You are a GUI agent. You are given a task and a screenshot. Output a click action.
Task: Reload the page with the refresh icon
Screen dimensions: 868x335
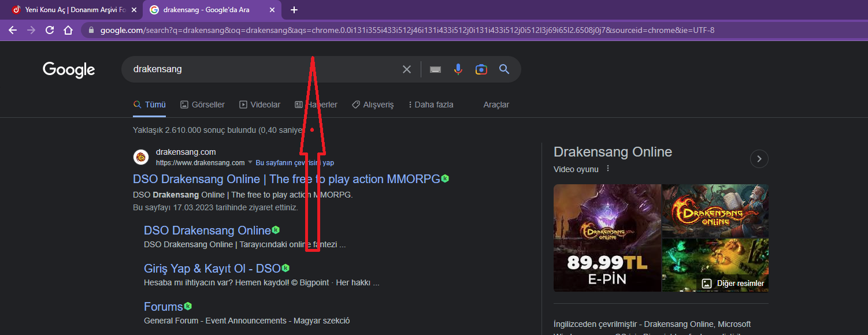(x=50, y=30)
